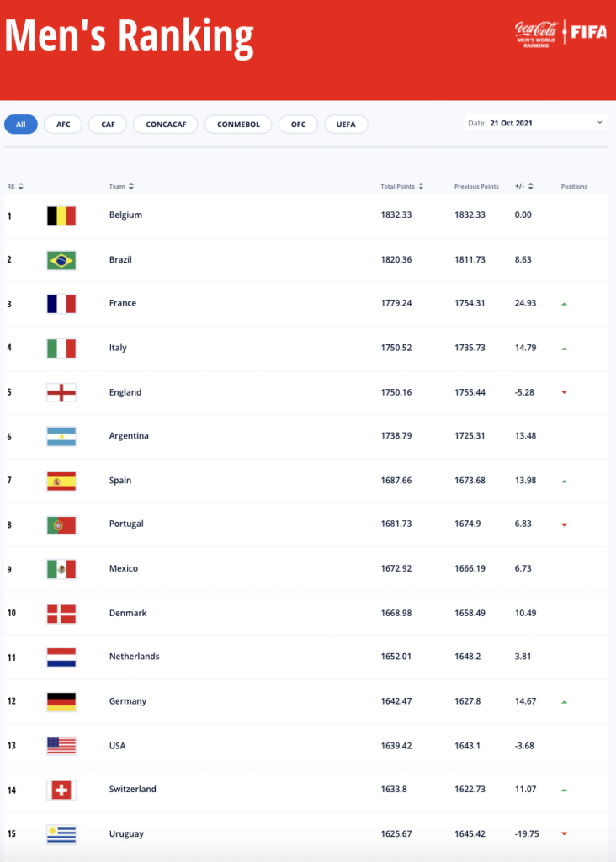Sort by Total Points column arrows
This screenshot has height=862, width=616.
pos(421,186)
